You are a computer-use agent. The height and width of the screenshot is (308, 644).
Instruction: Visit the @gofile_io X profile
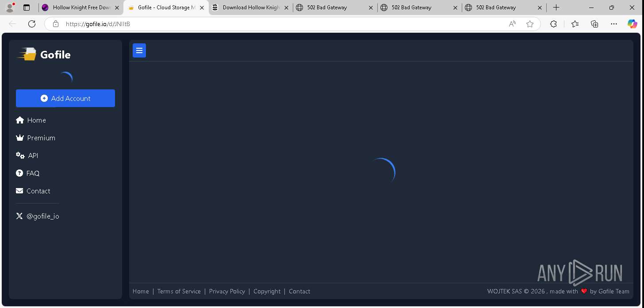pos(38,216)
